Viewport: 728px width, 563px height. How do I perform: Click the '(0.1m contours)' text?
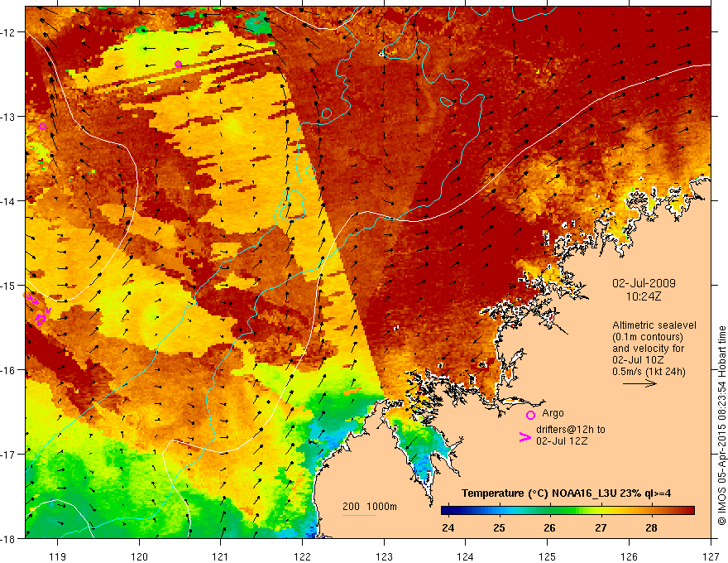648,337
